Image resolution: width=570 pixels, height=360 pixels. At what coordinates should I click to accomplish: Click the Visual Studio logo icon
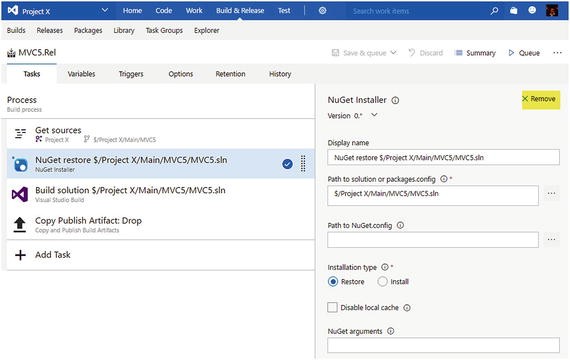pyautogui.click(x=13, y=11)
